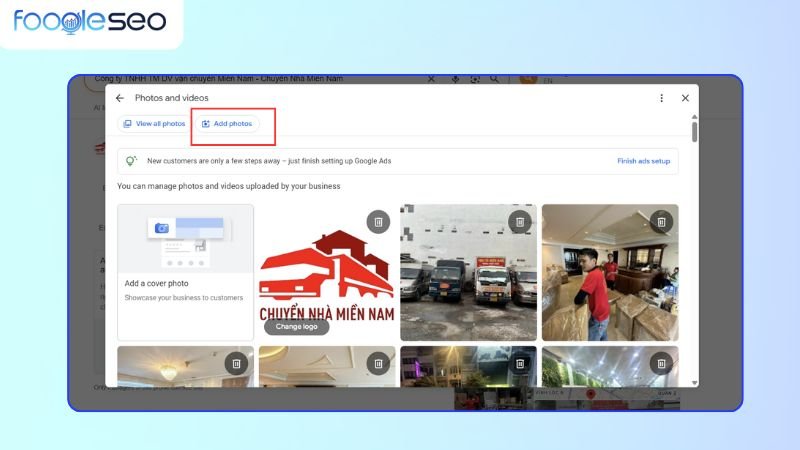
Task: Click the lightbulb icon in the ads banner
Action: tap(131, 161)
